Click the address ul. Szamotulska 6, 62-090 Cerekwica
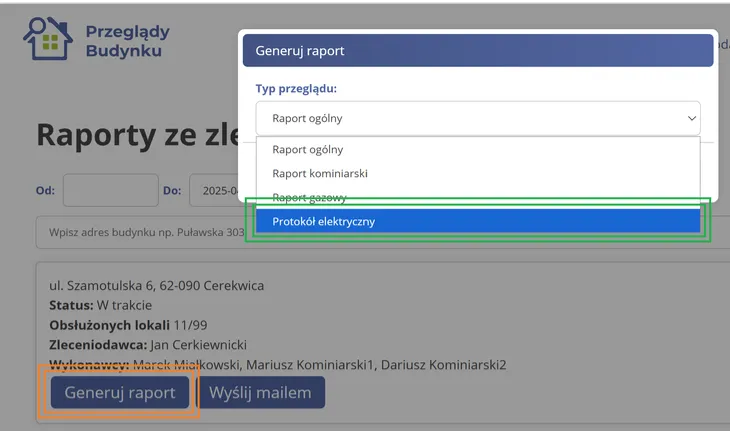This screenshot has width=730, height=431. 156,285
